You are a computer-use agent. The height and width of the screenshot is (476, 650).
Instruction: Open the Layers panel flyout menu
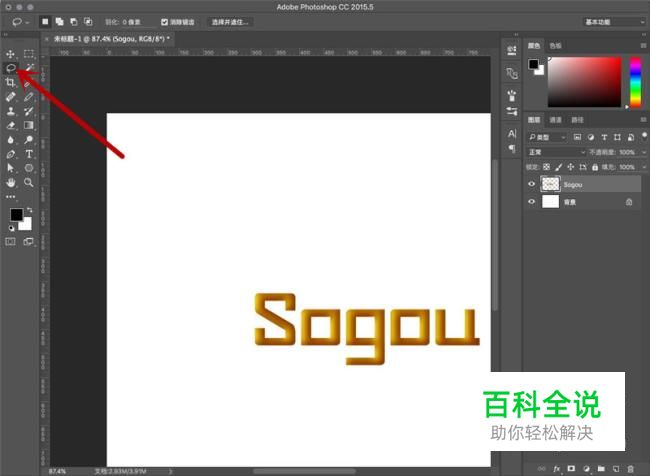click(x=643, y=120)
